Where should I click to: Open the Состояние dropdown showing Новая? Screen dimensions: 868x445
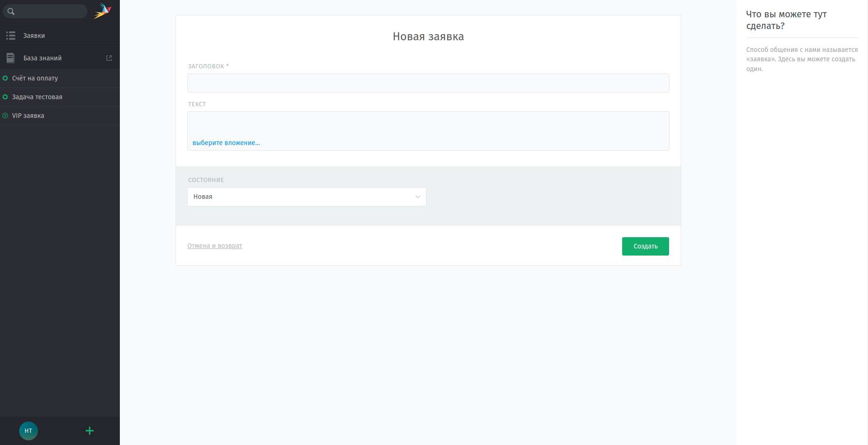pos(300,197)
